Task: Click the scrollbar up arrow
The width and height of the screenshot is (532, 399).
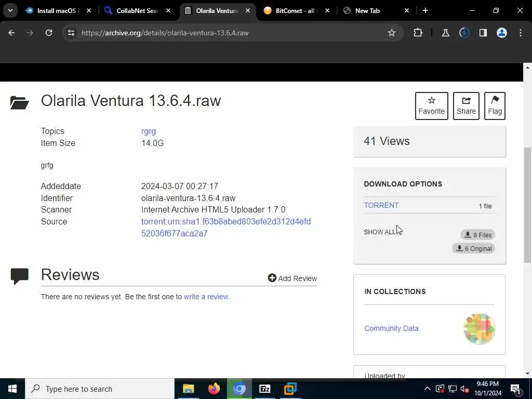Action: click(527, 68)
